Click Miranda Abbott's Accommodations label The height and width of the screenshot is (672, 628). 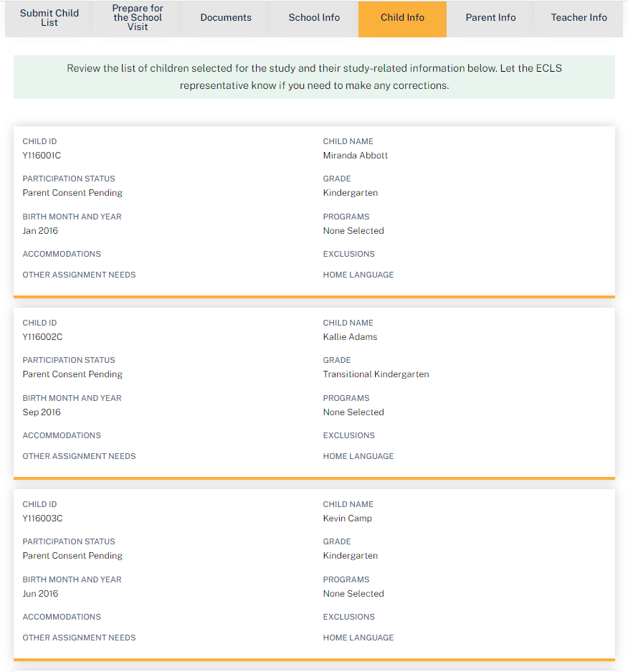tap(62, 254)
